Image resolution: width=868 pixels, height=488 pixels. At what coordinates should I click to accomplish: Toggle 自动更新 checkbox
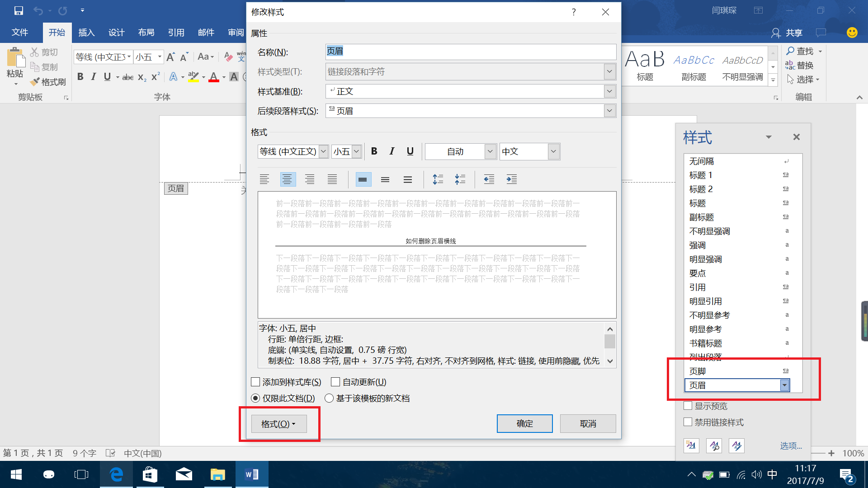pyautogui.click(x=335, y=381)
